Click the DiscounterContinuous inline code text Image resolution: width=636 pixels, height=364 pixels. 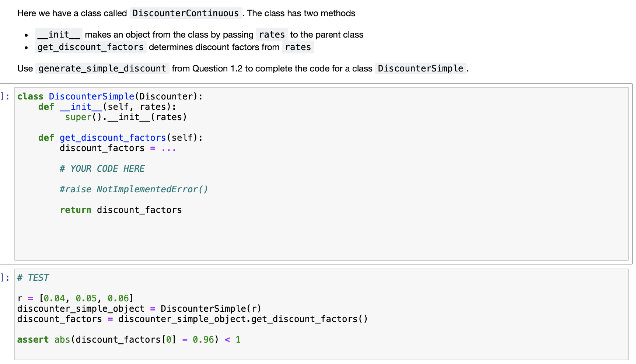(186, 13)
